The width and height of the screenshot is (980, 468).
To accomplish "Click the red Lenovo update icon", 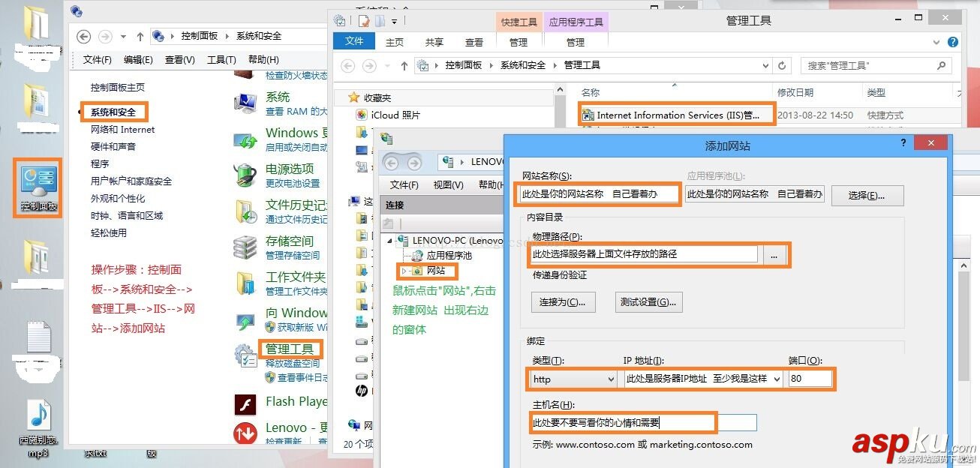I will click(246, 433).
